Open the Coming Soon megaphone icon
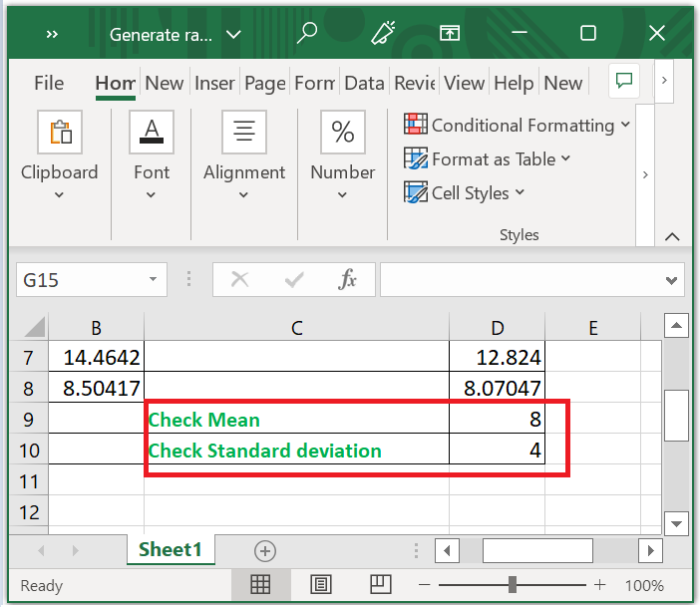The height and width of the screenshot is (607, 700). tap(383, 33)
